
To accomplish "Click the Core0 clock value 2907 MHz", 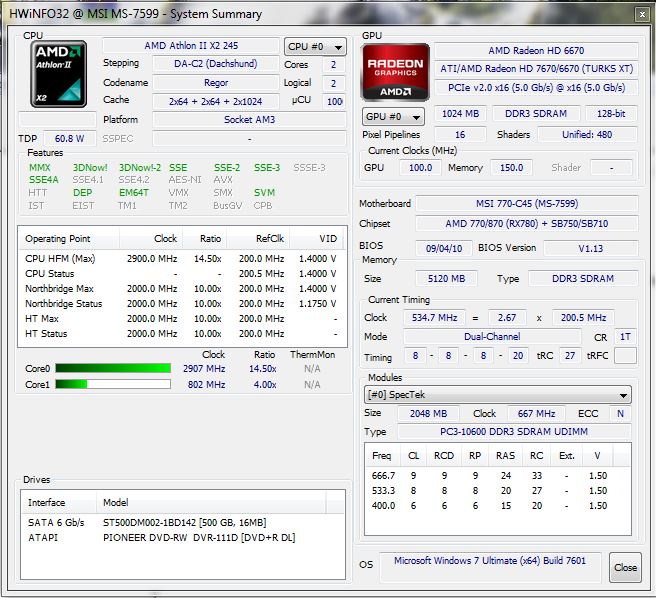I will point(204,369).
